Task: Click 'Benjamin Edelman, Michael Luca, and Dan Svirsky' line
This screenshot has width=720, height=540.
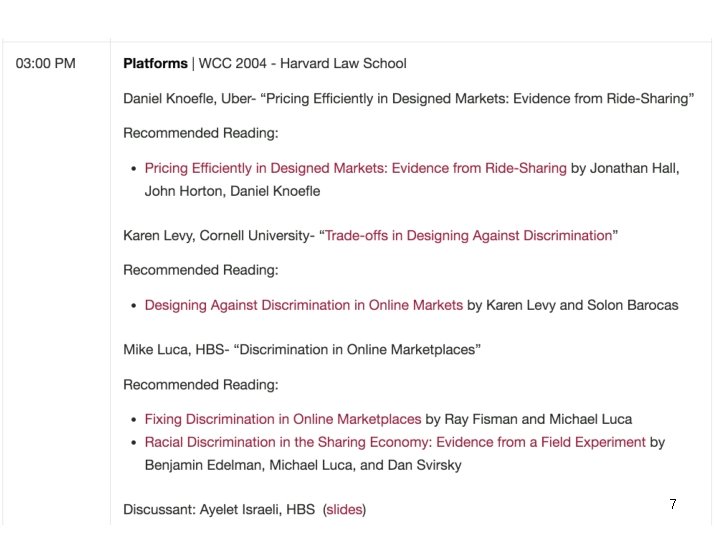Action: [303, 465]
